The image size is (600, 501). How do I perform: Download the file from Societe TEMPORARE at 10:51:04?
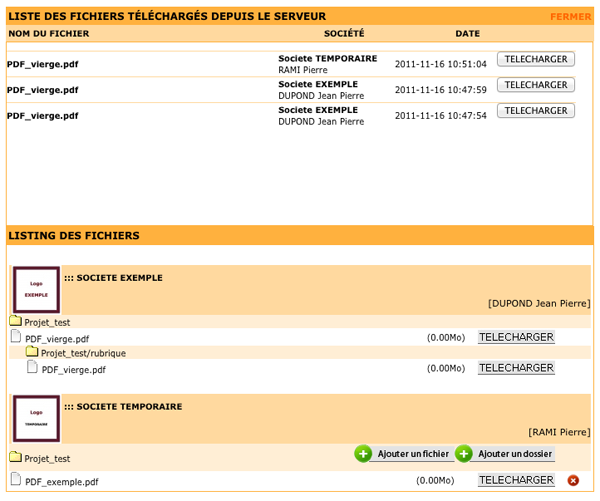[x=536, y=59]
